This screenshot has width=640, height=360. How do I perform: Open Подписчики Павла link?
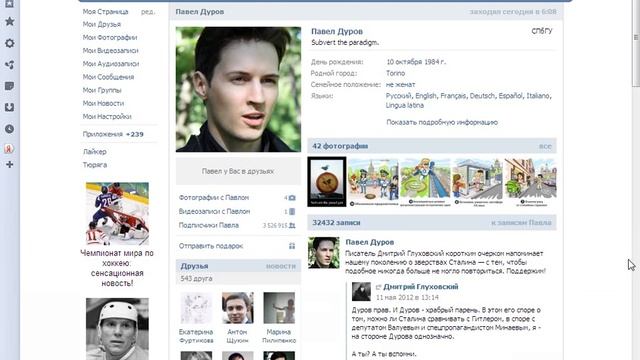[209, 225]
